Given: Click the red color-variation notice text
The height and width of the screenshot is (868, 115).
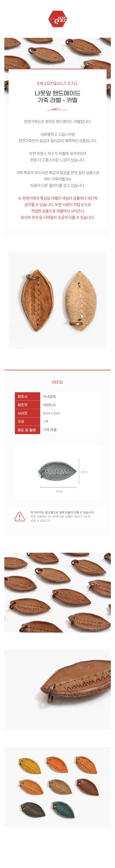Looking at the screenshot, I should (57, 208).
